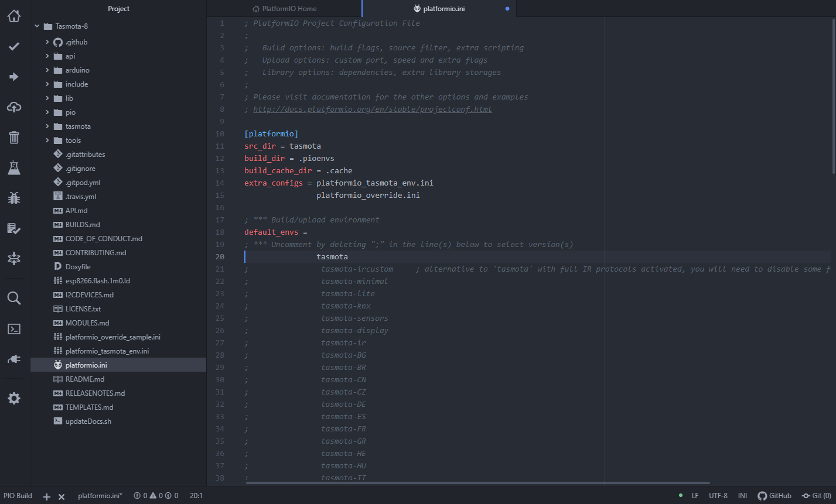Click the 20:1 cursor position indicator
The image size is (836, 504).
tap(196, 496)
